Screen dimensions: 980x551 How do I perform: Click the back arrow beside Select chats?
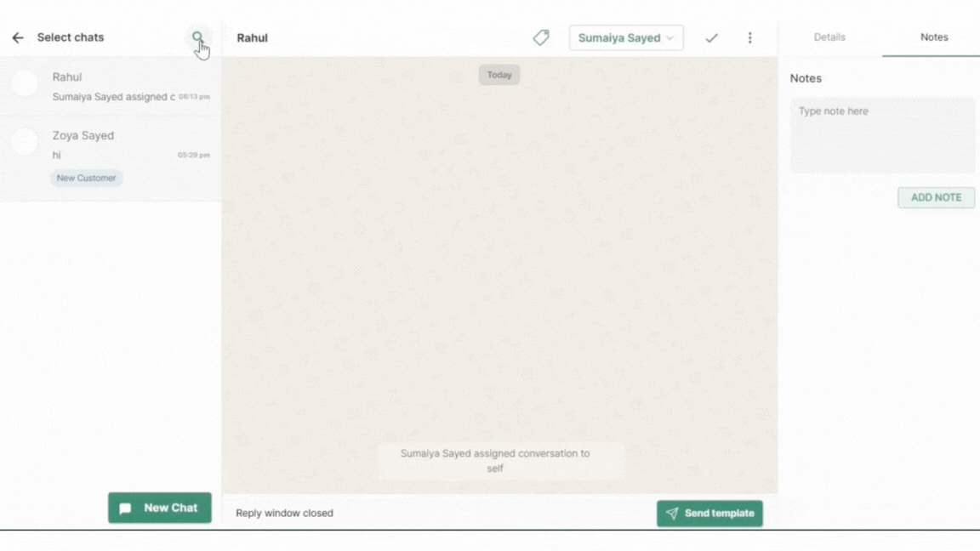pos(18,37)
